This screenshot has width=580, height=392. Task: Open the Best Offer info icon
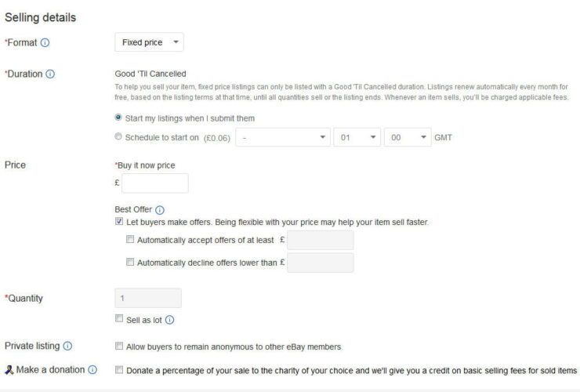point(160,210)
